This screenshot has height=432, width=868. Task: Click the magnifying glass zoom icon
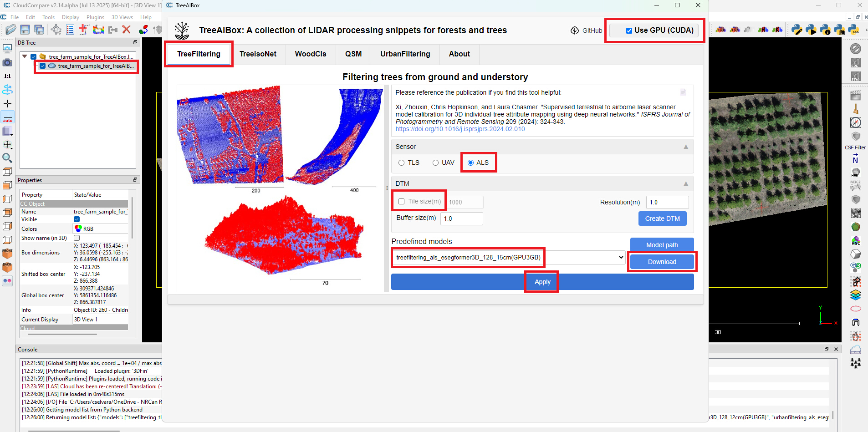7,158
